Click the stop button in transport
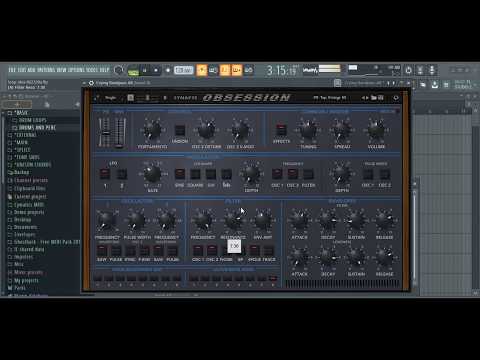Viewport: 480px width, 360px height. (156, 70)
